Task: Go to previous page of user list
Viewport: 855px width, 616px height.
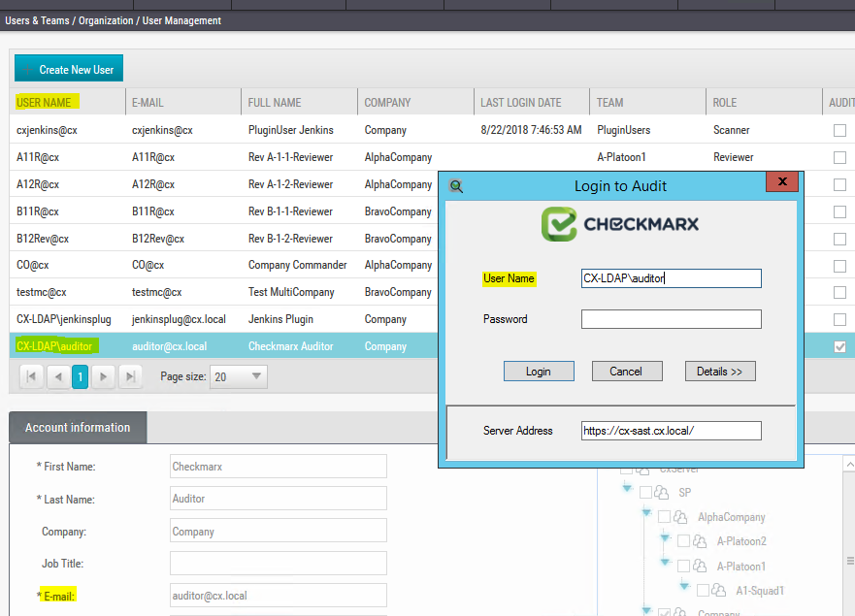Action: 58,376
